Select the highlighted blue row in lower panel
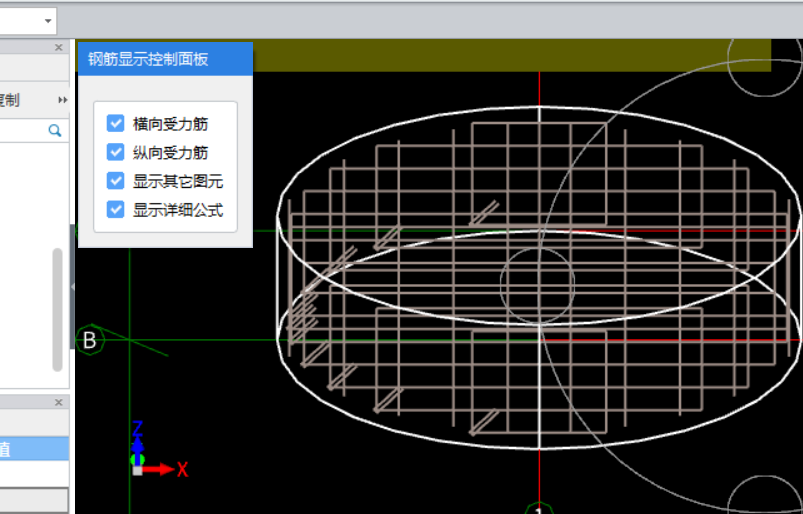 tap(34, 449)
